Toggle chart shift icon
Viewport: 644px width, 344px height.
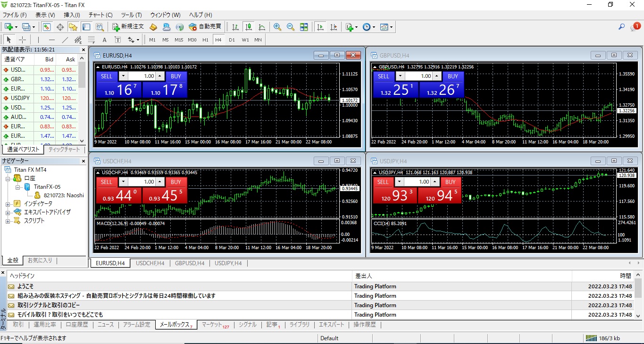334,27
